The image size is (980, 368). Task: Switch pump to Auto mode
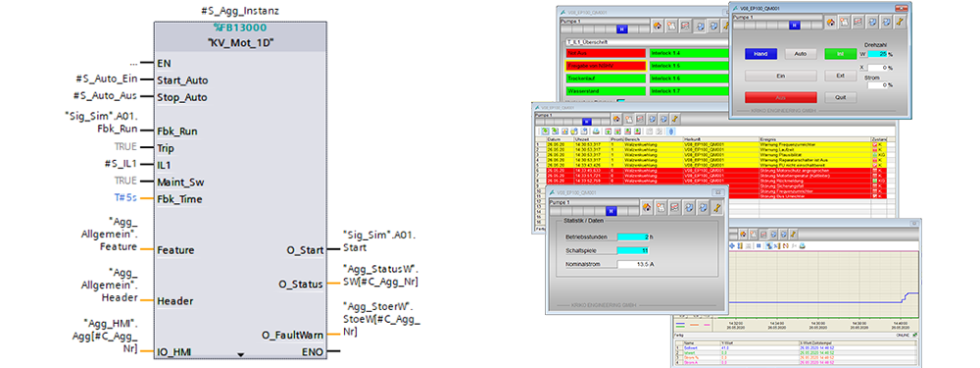(x=801, y=54)
